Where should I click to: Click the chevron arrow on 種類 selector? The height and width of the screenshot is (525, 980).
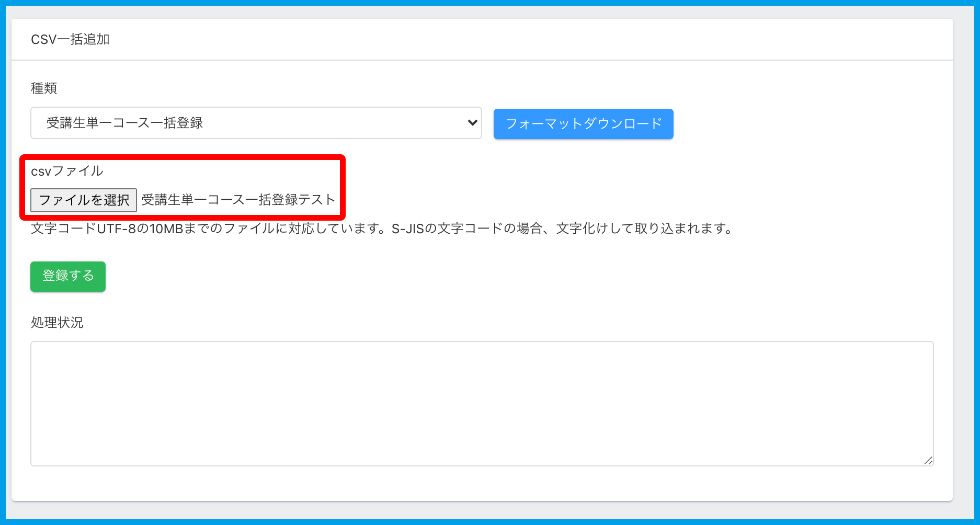point(472,123)
